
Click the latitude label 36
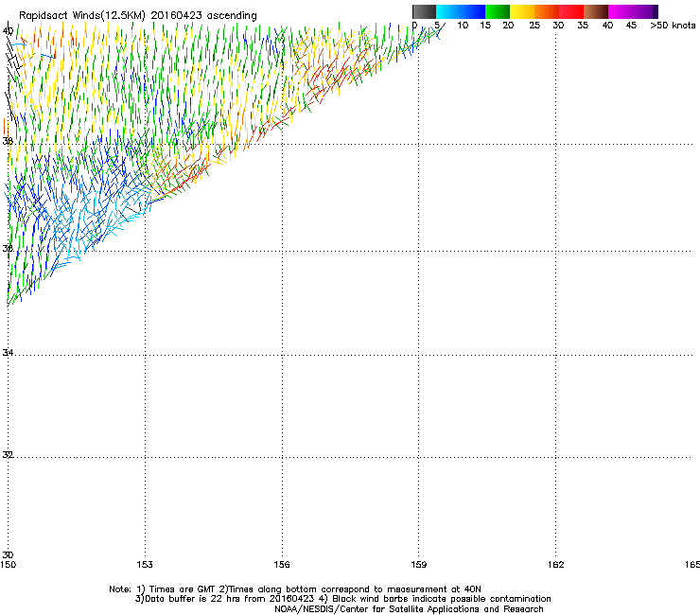(8, 248)
